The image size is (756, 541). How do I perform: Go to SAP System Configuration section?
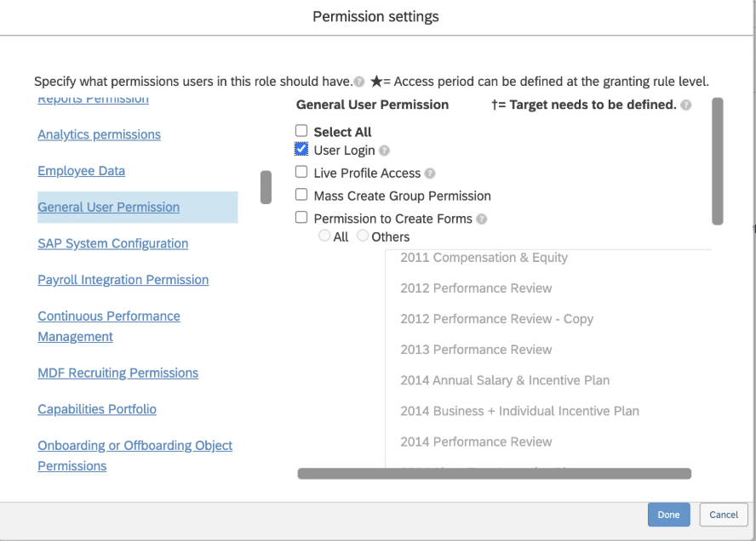112,243
